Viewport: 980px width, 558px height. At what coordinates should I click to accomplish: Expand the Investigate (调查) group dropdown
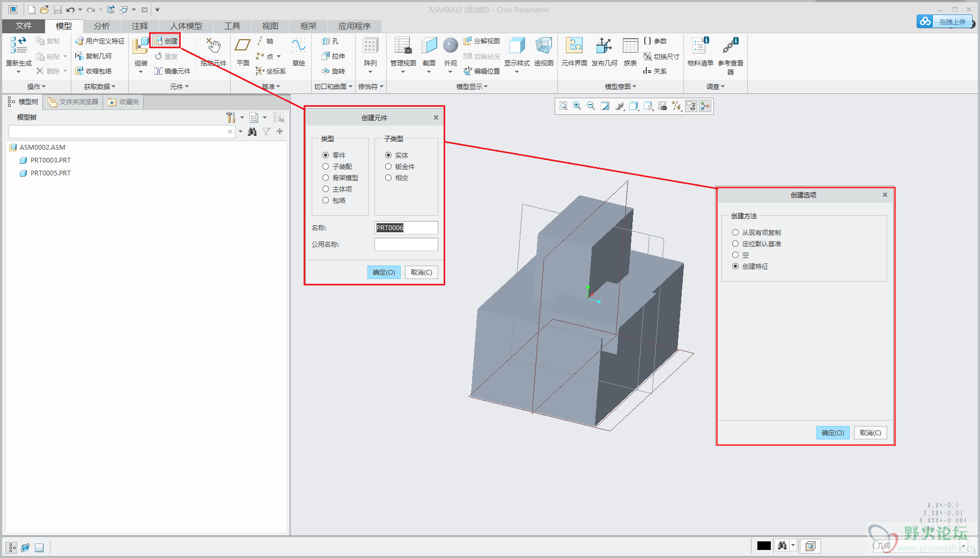715,86
